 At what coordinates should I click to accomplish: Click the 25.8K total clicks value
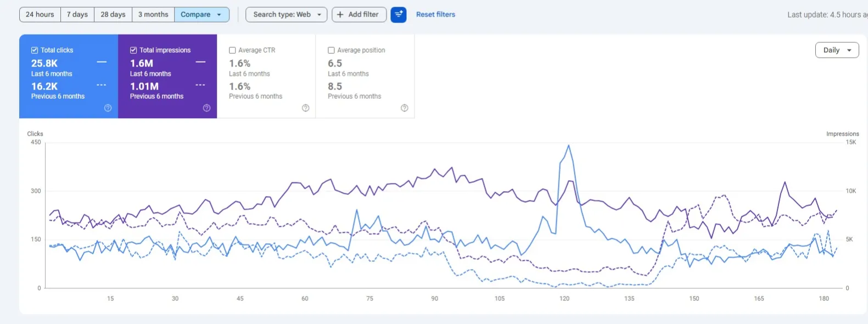coord(44,63)
